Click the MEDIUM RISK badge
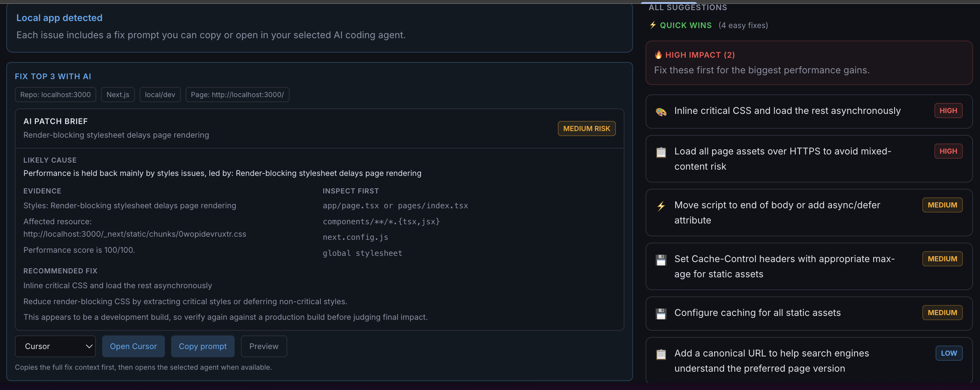The image size is (980, 390). coord(587,129)
